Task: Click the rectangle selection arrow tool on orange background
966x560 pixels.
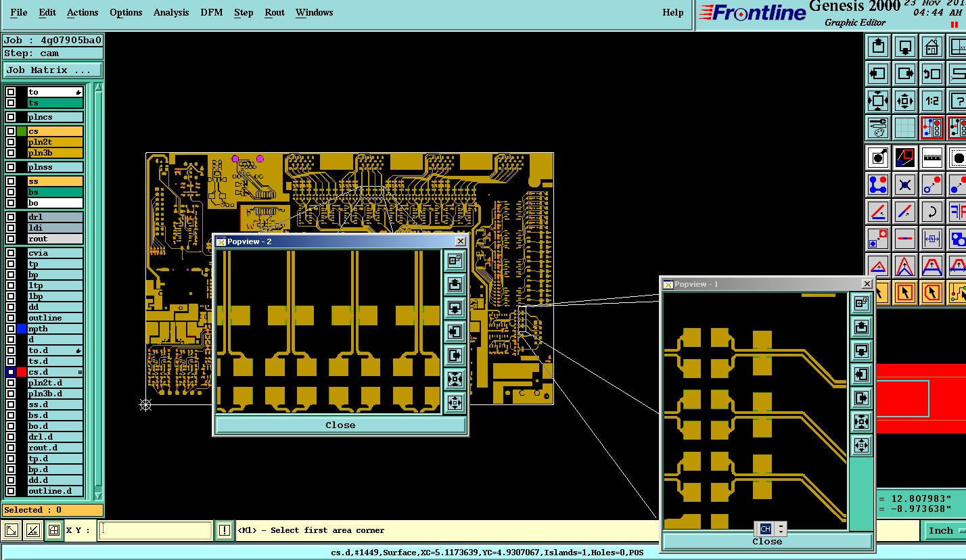Action: point(905,293)
